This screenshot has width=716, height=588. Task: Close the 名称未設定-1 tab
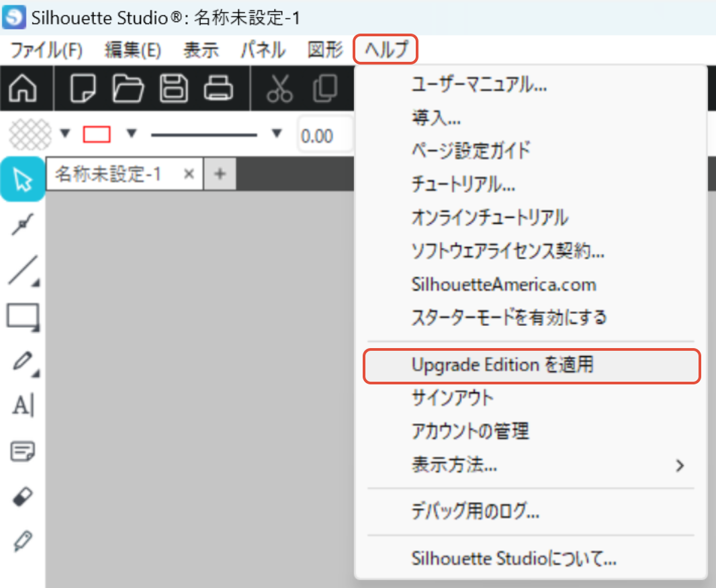click(189, 174)
